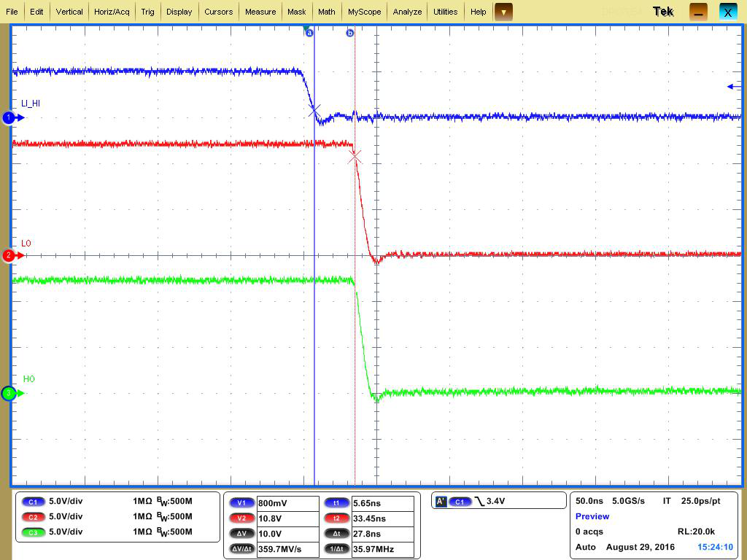
Task: Open the Math menu
Action: coord(326,11)
